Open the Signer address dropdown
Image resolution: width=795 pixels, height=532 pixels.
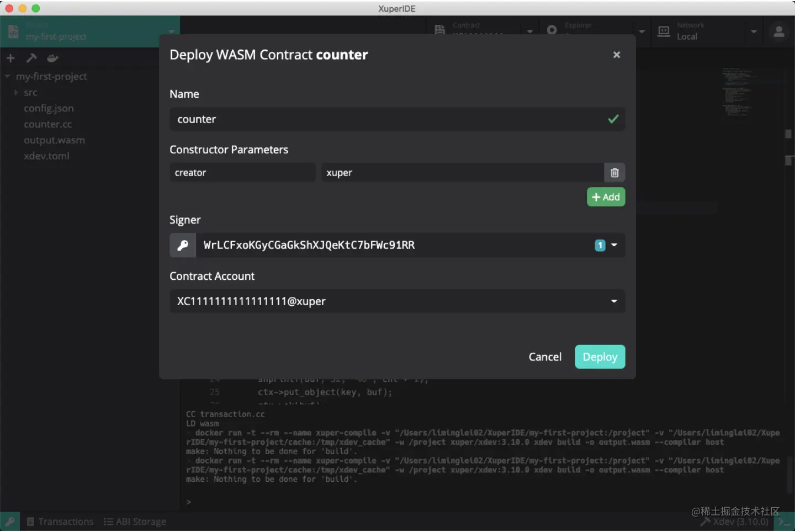(613, 245)
